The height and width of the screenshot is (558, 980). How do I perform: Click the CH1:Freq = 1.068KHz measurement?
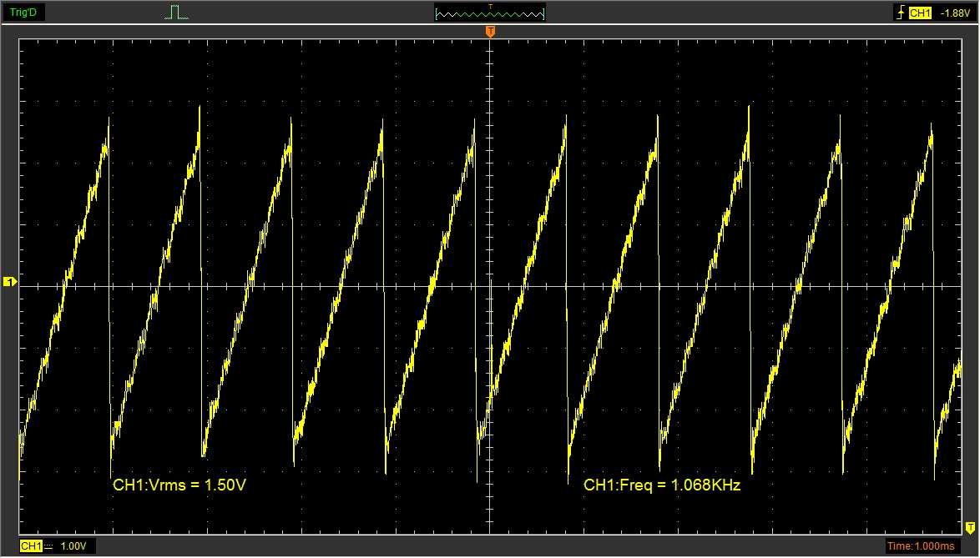[x=662, y=485]
